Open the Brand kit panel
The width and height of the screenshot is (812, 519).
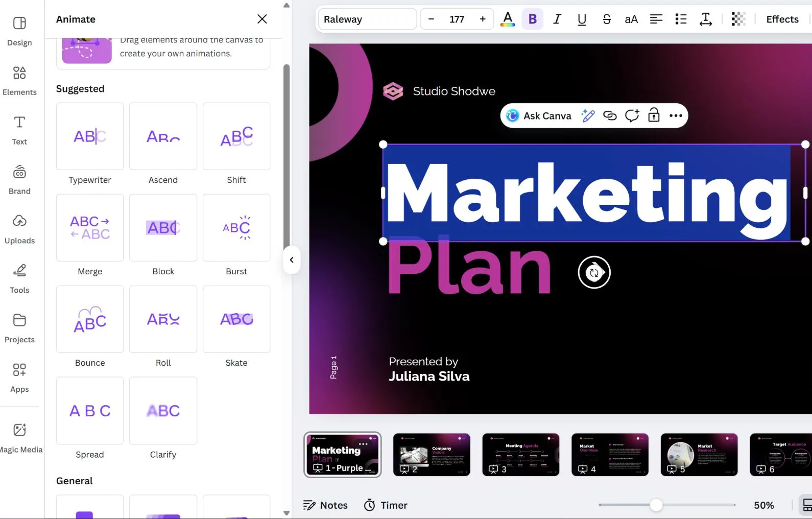[x=19, y=179]
